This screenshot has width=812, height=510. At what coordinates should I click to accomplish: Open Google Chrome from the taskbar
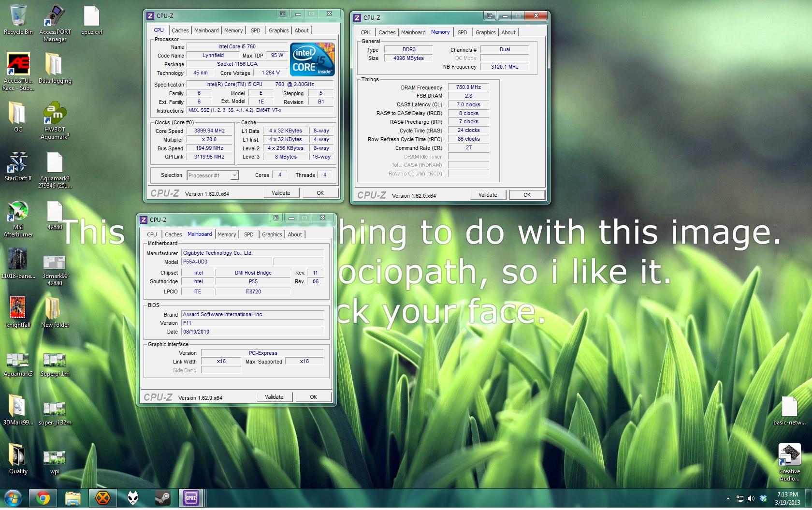click(x=43, y=498)
